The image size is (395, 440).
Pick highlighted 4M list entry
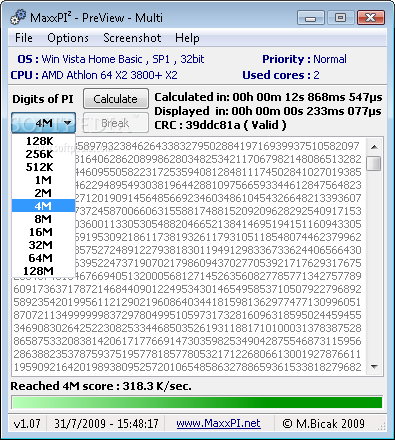[x=43, y=206]
